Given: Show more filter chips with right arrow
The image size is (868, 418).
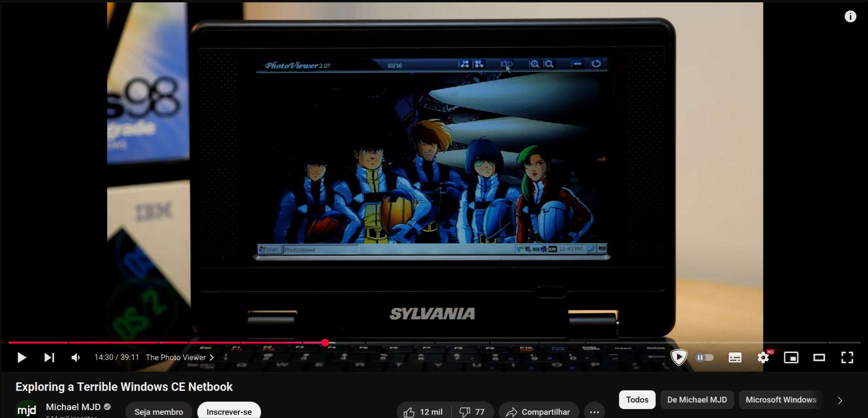Looking at the screenshot, I should pos(840,400).
